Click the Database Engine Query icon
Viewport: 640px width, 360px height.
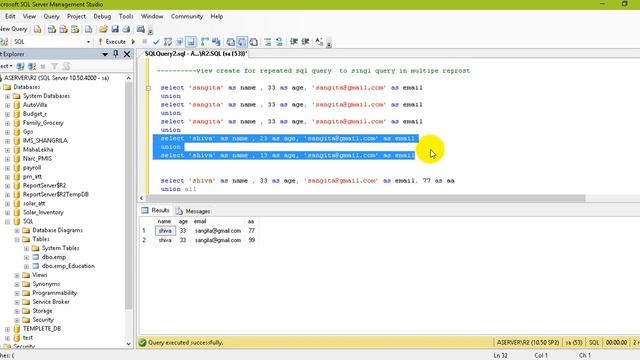pyautogui.click(x=38, y=29)
